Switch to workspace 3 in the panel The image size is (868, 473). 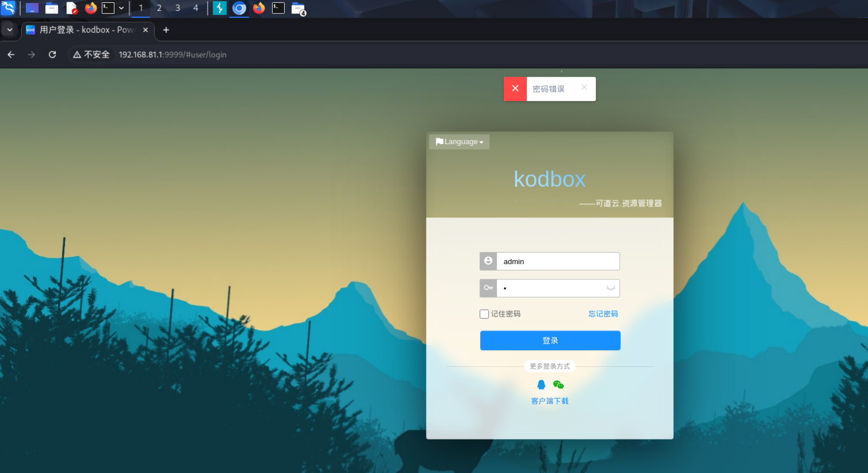pyautogui.click(x=178, y=8)
